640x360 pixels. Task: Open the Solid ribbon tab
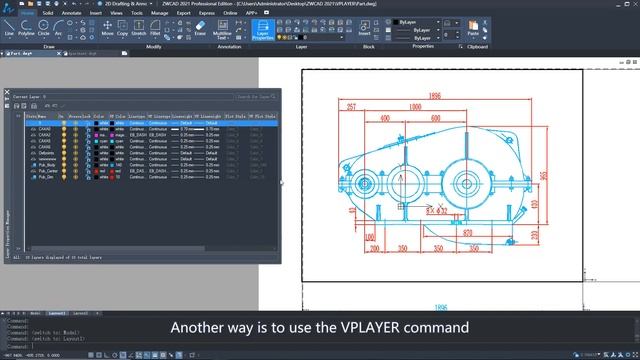pos(48,13)
